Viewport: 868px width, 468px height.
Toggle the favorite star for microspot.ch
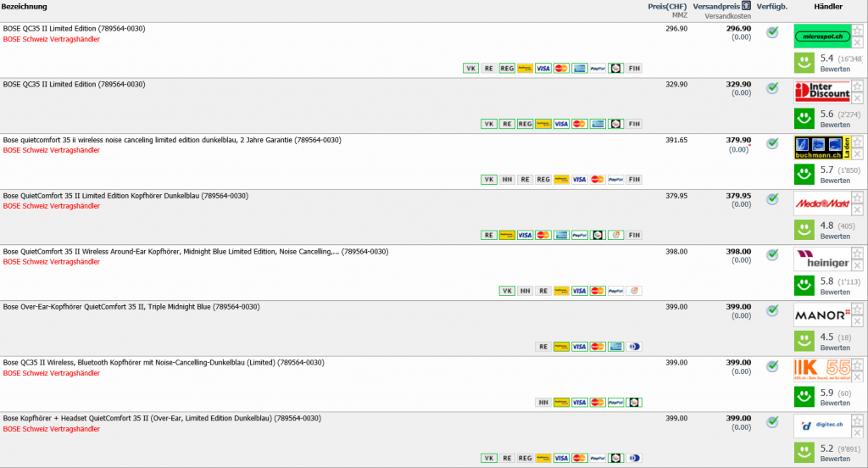coord(857,31)
